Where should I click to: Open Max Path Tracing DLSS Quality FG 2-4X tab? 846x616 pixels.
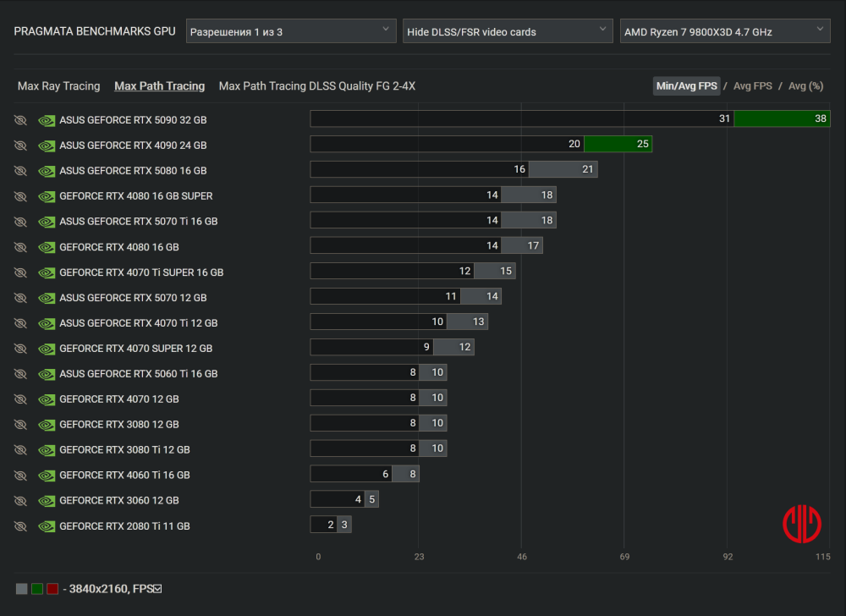point(317,86)
